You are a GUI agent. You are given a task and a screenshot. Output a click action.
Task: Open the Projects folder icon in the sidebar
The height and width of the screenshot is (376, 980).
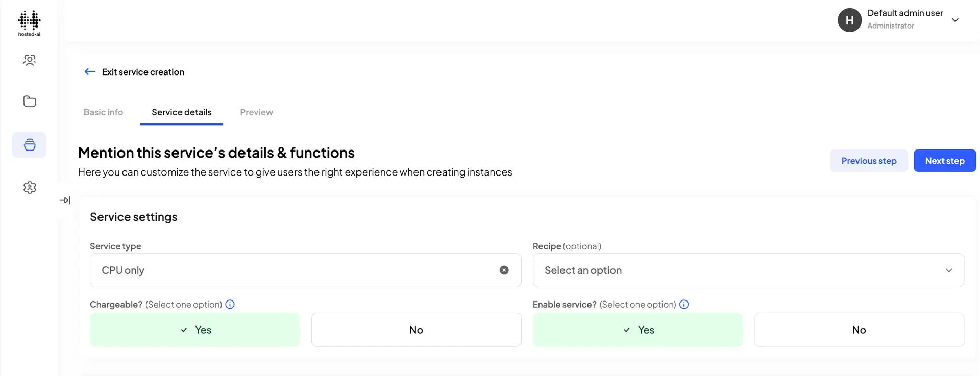[x=29, y=102]
